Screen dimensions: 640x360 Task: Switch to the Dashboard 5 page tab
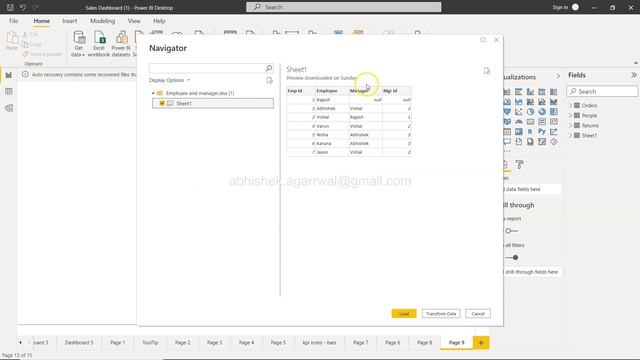click(79, 342)
